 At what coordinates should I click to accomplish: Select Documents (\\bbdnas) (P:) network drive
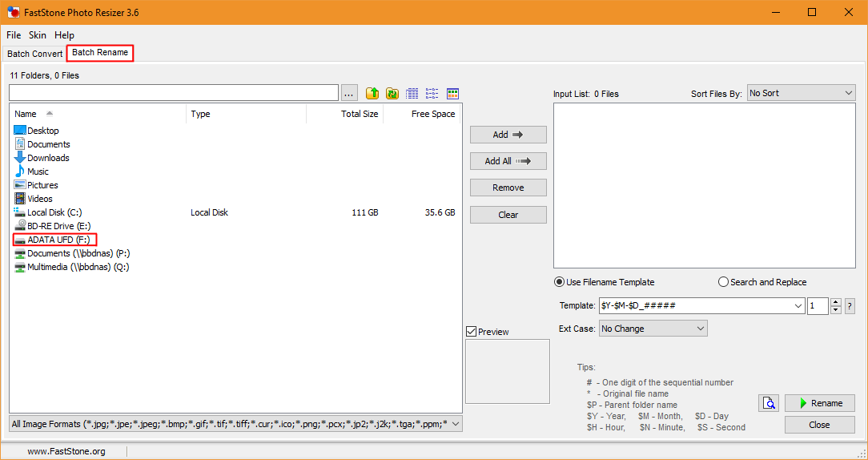[72, 253]
